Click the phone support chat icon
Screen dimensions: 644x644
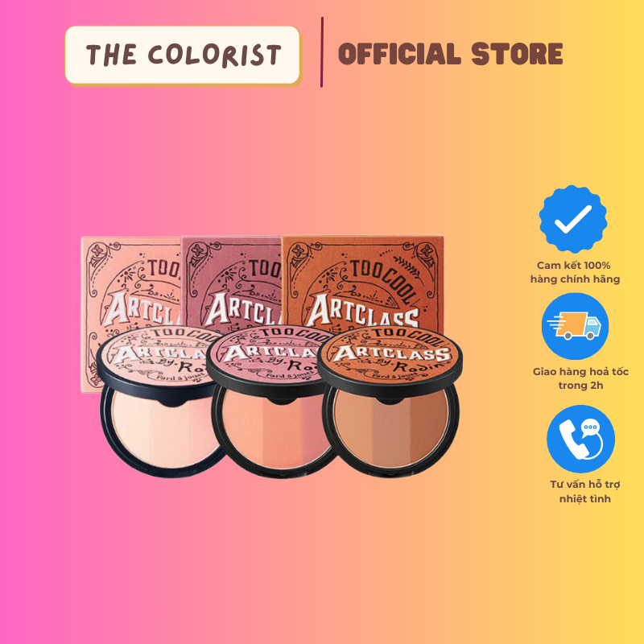click(580, 439)
